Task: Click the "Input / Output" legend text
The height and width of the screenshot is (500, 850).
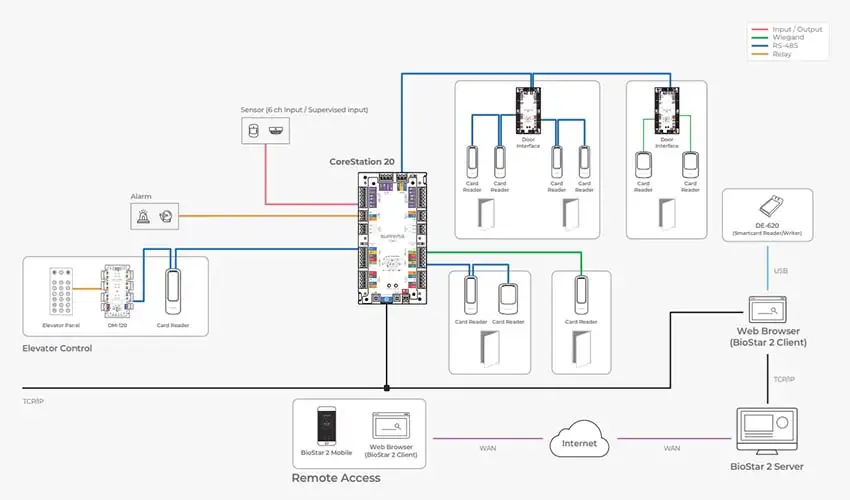Action: tap(797, 29)
